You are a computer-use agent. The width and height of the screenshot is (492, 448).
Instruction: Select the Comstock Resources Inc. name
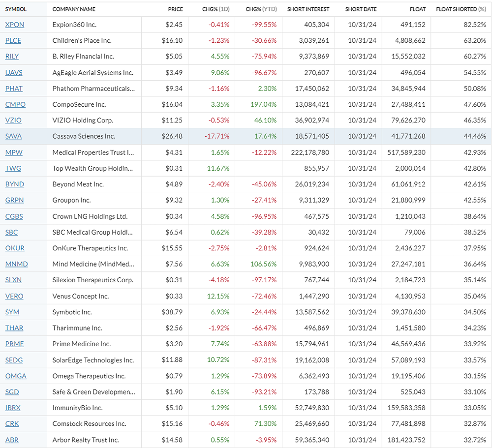(x=90, y=423)
